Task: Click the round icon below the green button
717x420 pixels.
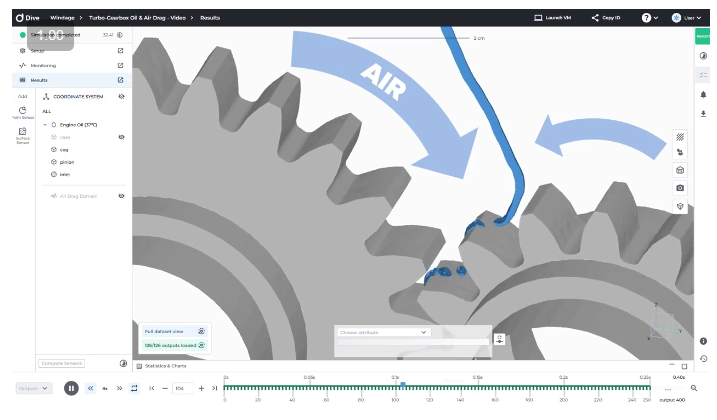Action: click(x=703, y=56)
